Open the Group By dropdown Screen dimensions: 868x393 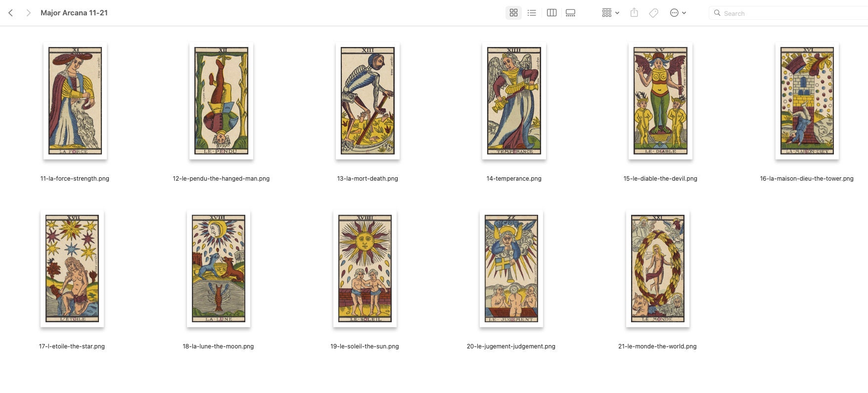pos(610,13)
